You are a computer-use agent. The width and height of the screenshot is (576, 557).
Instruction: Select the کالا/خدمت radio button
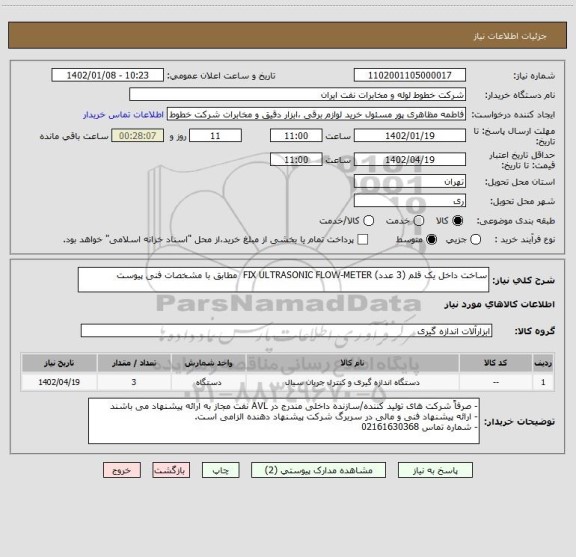(368, 221)
